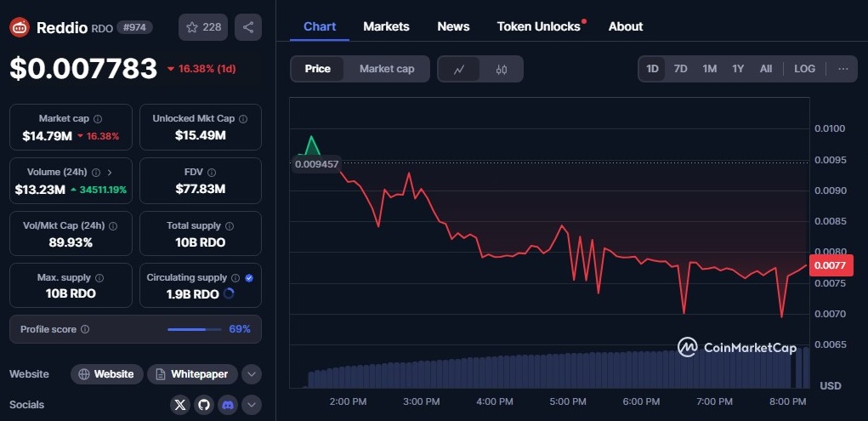The width and height of the screenshot is (868, 421).
Task: Show the Volume (24h) info icon
Action: pos(96,173)
